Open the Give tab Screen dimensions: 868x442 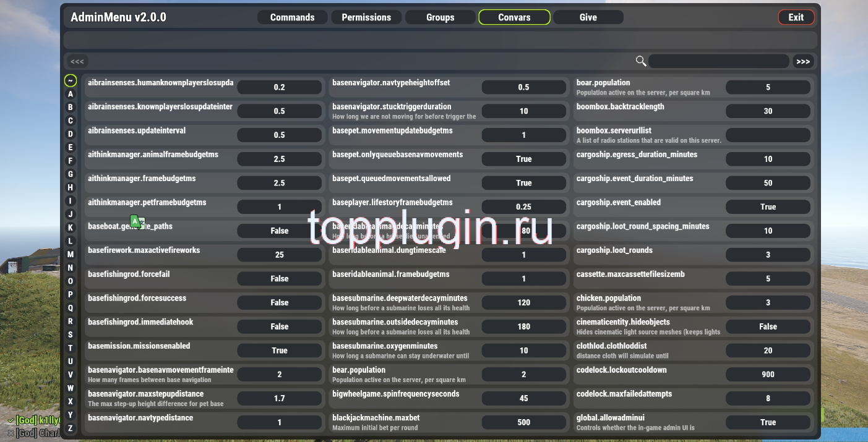[x=588, y=17]
